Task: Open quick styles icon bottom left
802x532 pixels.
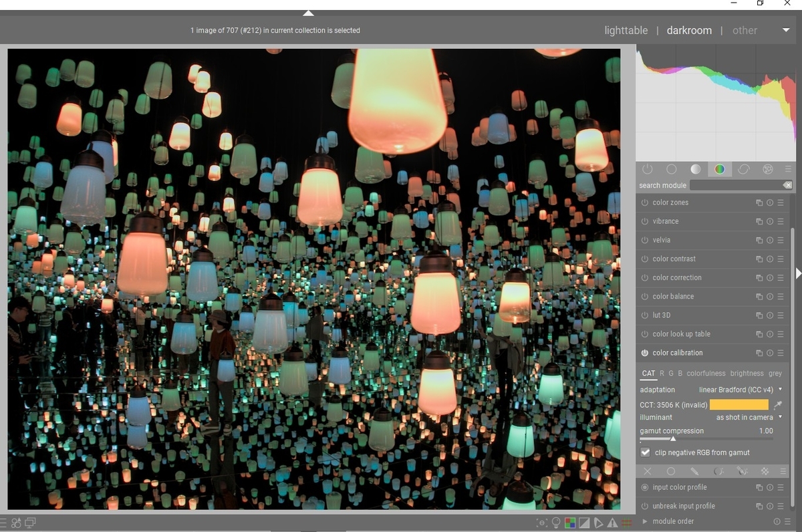Action: tap(16, 523)
